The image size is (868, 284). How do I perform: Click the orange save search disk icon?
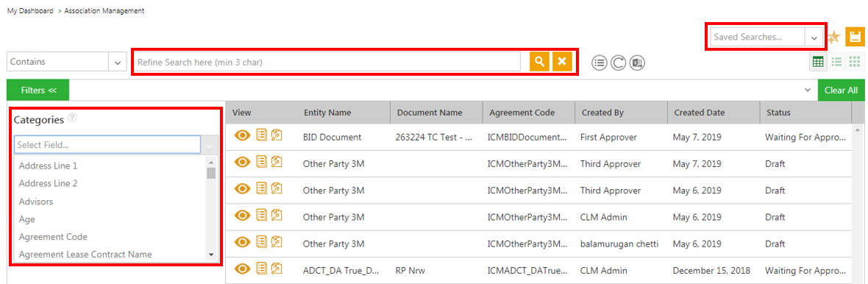coord(854,37)
